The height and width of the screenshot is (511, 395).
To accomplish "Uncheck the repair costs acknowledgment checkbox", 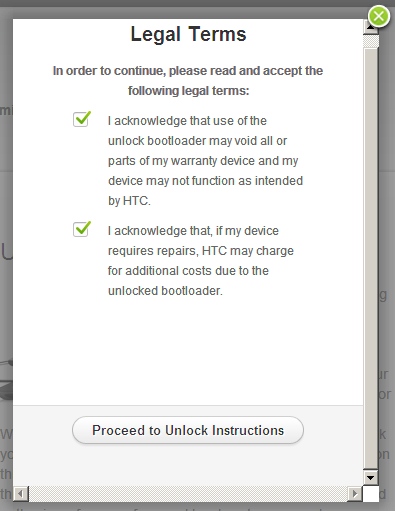I will pyautogui.click(x=81, y=229).
